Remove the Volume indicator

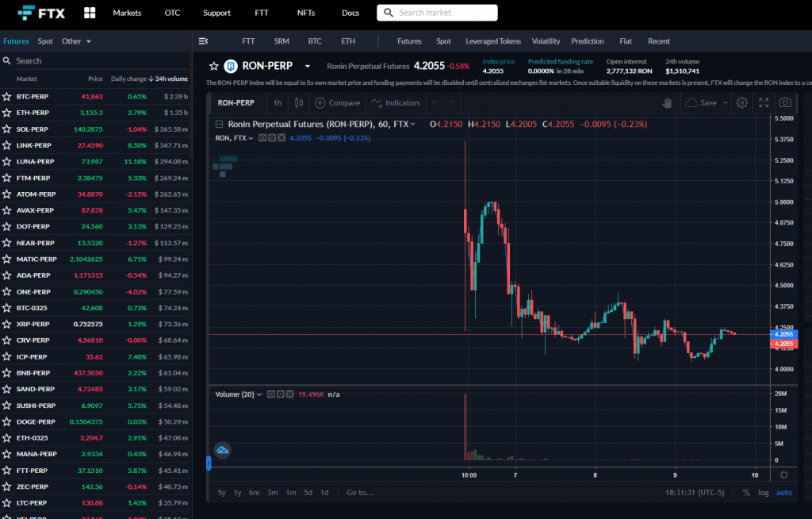289,394
